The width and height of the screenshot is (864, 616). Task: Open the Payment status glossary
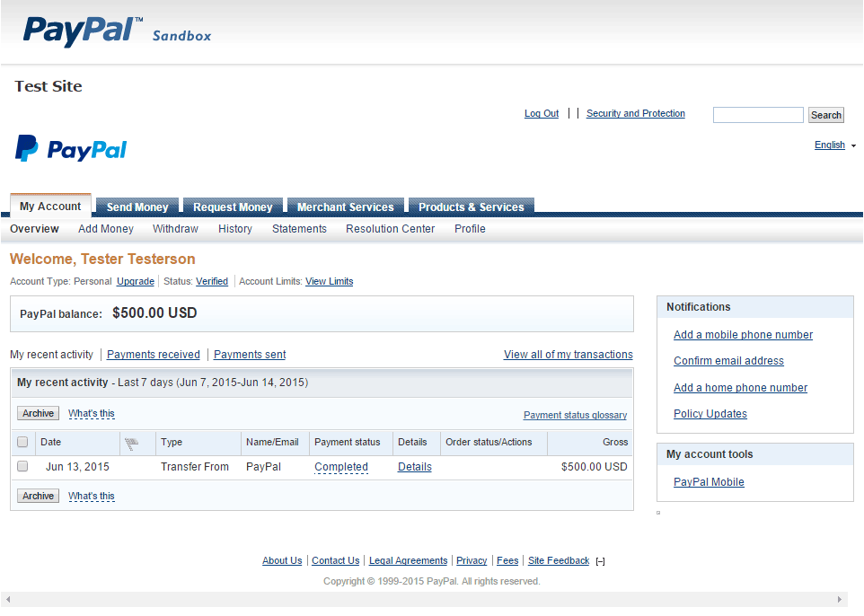576,416
